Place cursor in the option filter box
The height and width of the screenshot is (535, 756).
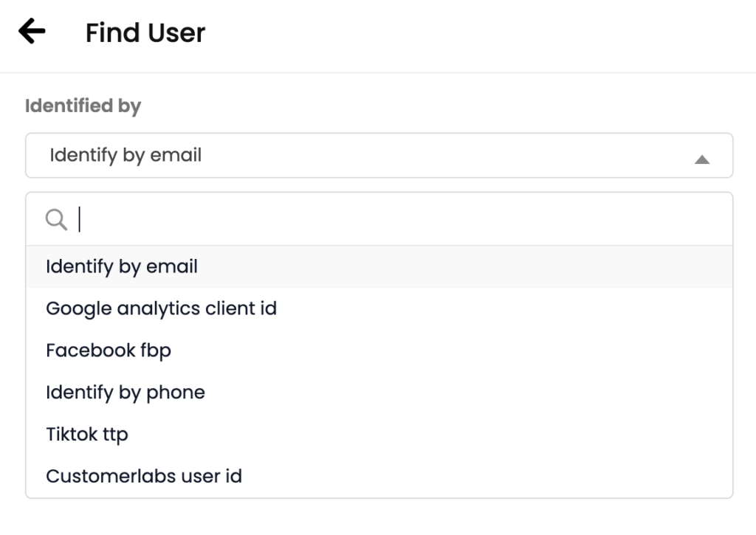coord(399,219)
